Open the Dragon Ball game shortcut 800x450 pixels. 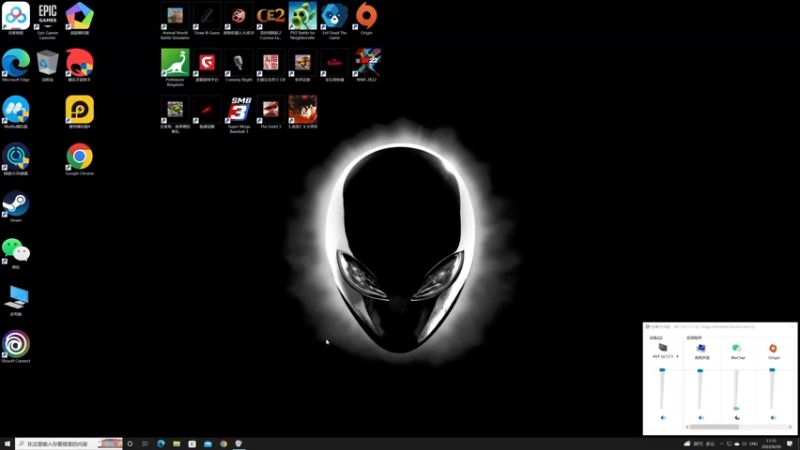(302, 112)
